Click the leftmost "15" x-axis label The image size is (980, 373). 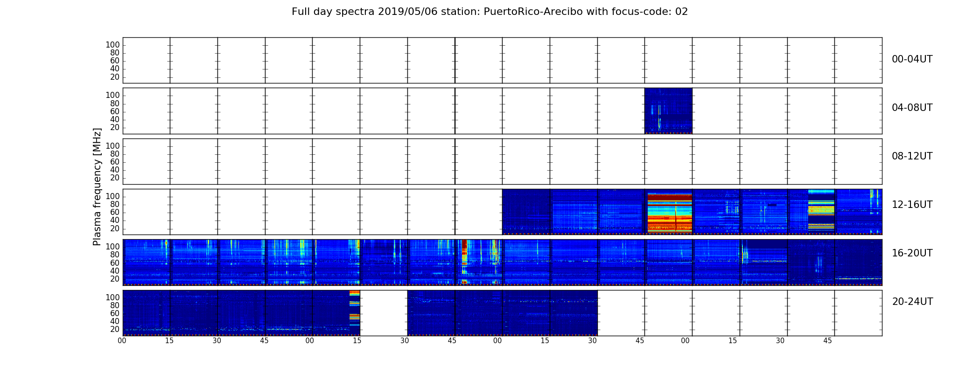click(x=169, y=341)
